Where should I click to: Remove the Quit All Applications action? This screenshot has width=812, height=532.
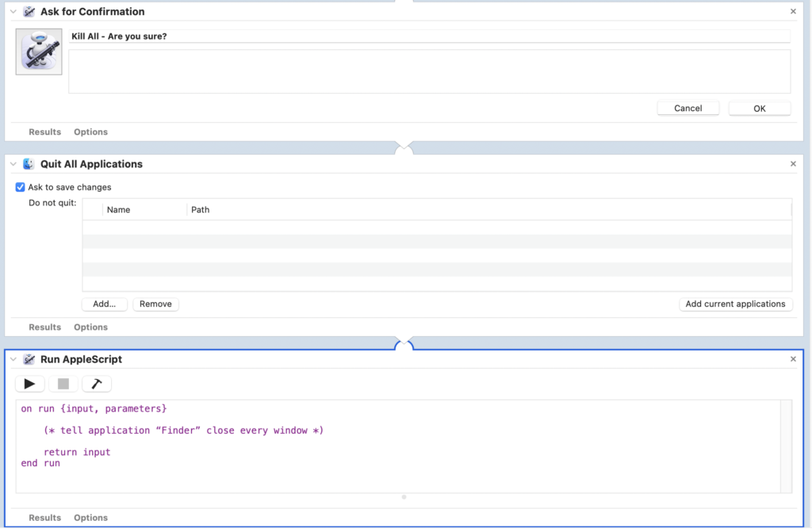coord(793,164)
